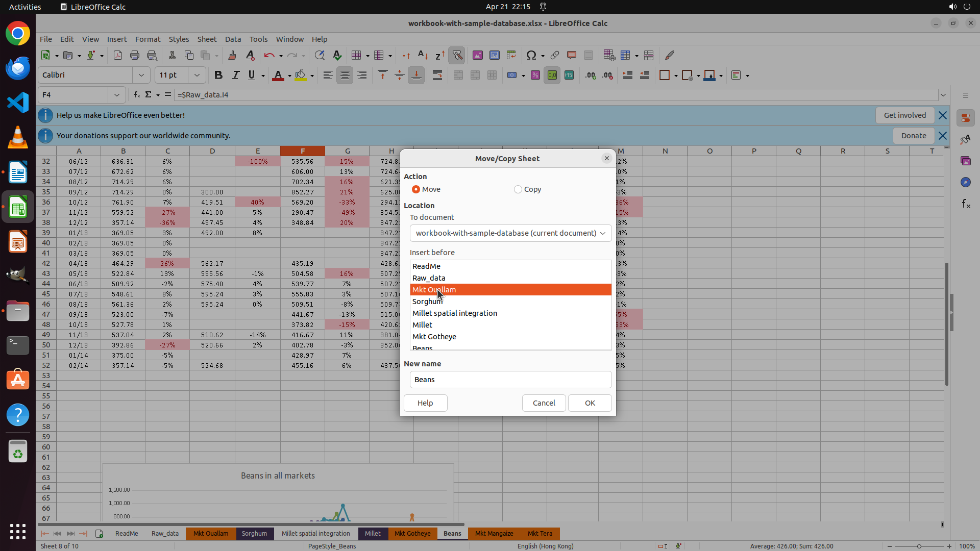Click the Center Horizontally alignment icon
The image size is (980, 551).
[345, 76]
